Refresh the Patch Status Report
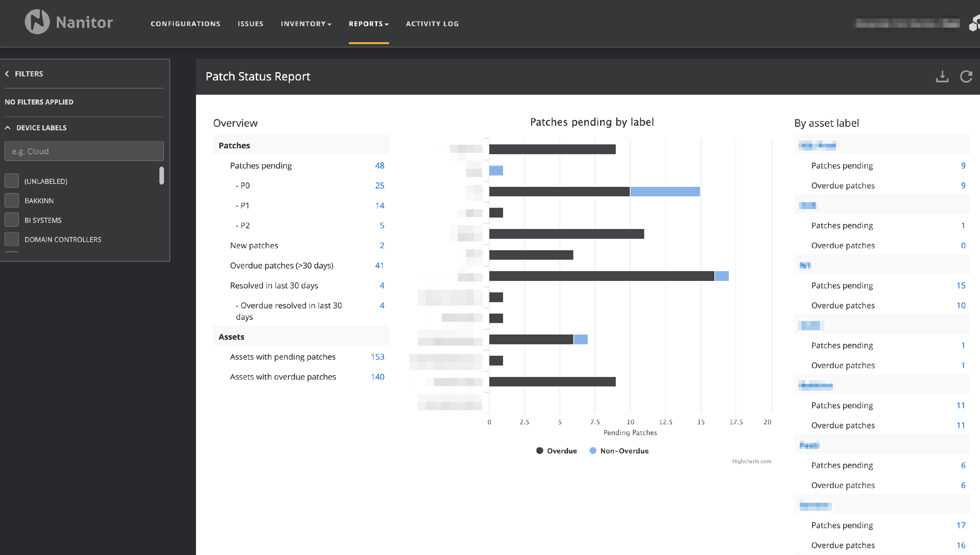The height and width of the screenshot is (555, 980). pos(966,77)
